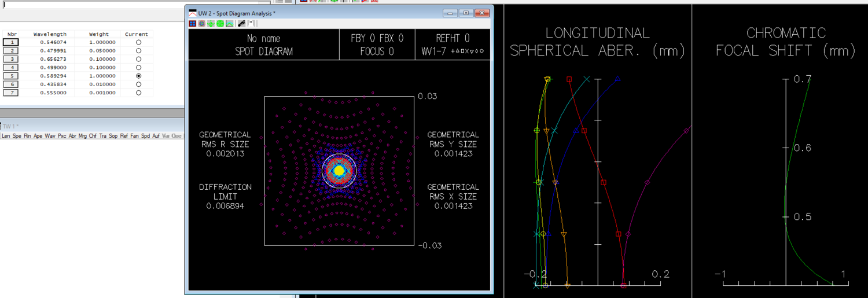Click the green crosshair icon in Spot Diagram toolbar

click(211, 24)
